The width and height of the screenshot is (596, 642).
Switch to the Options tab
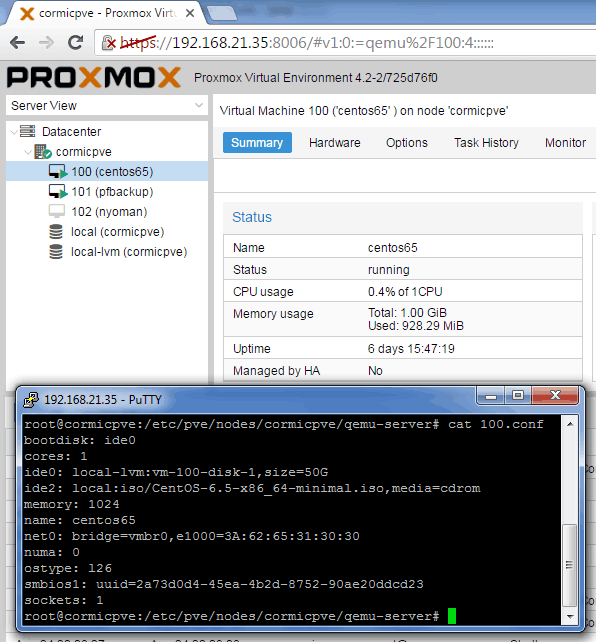(407, 142)
